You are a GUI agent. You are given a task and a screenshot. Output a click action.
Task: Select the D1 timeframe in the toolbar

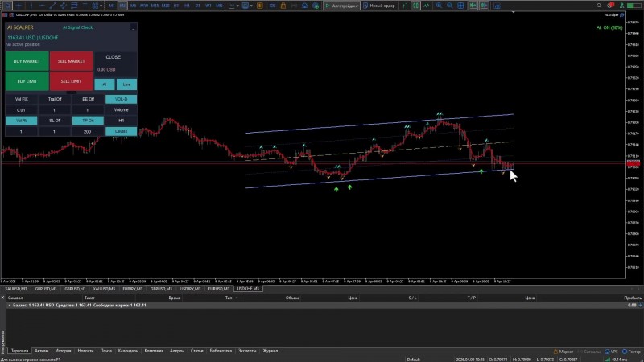click(198, 6)
